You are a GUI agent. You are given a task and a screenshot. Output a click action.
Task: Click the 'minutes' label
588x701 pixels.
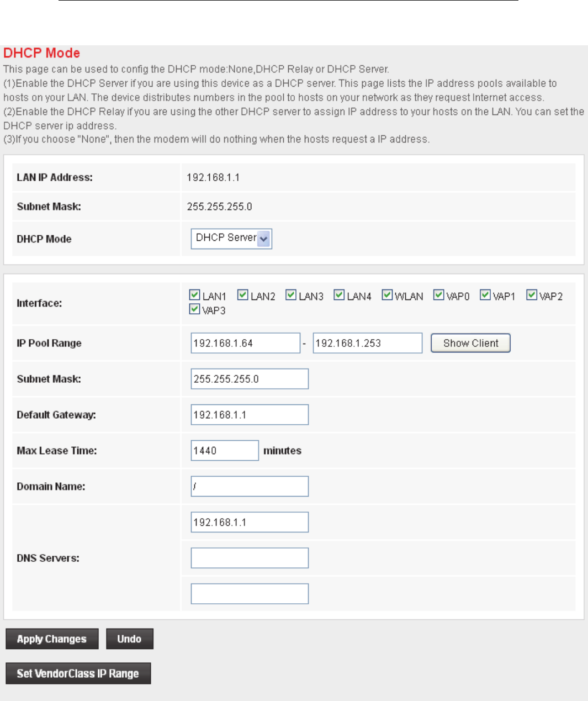(x=282, y=451)
